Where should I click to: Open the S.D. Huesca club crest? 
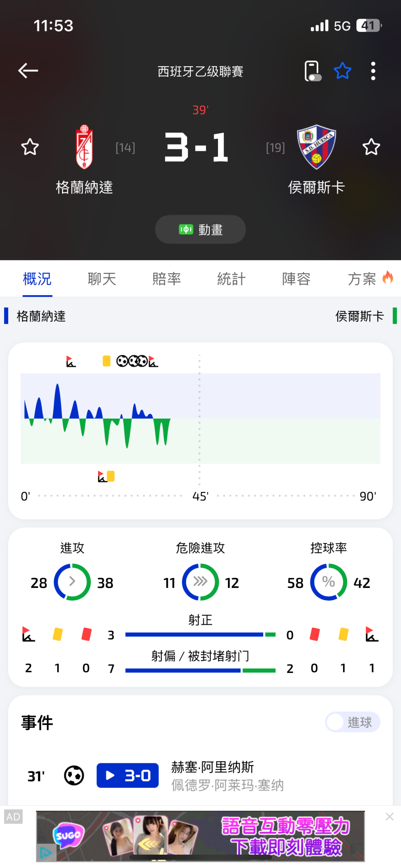[x=317, y=147]
